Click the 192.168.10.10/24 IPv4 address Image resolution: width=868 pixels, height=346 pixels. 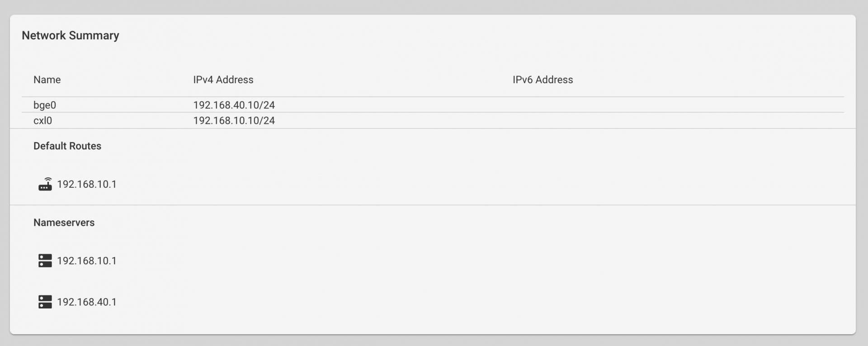coord(234,120)
